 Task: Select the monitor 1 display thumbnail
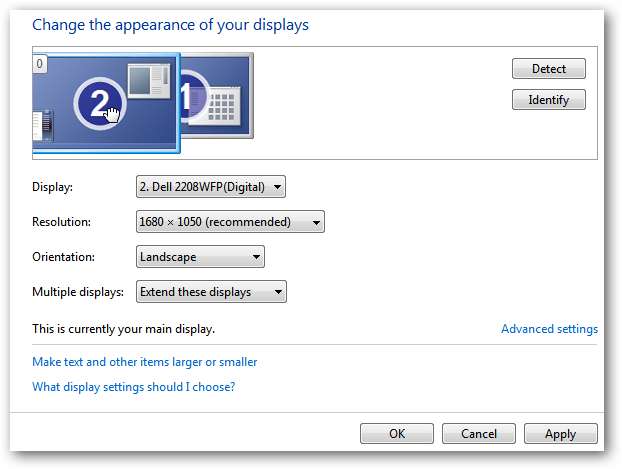click(x=230, y=90)
